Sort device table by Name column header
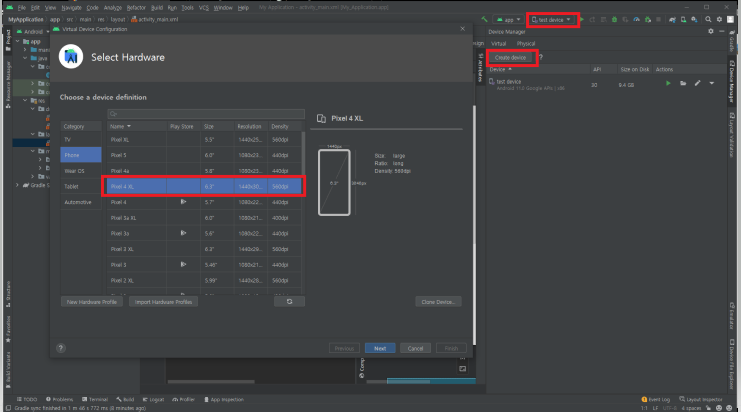 pos(137,126)
